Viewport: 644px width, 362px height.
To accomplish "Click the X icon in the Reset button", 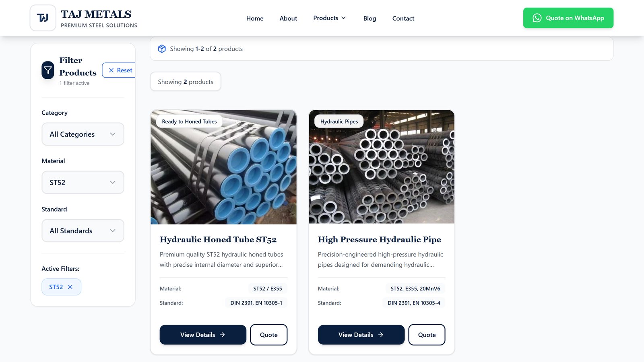I will pos(111,70).
